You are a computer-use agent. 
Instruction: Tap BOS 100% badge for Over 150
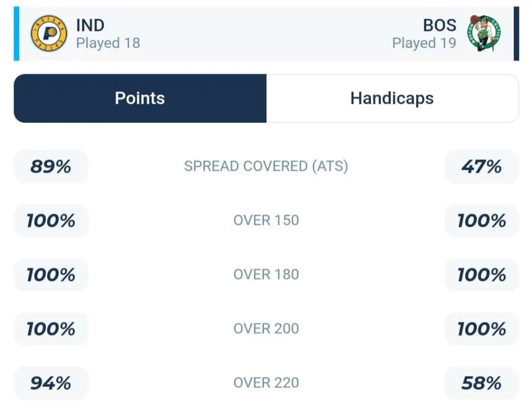click(482, 221)
